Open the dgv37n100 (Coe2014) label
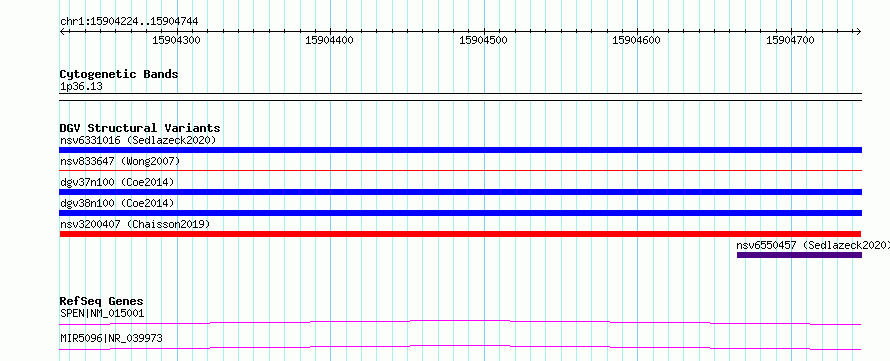890x361 pixels. pos(117,182)
